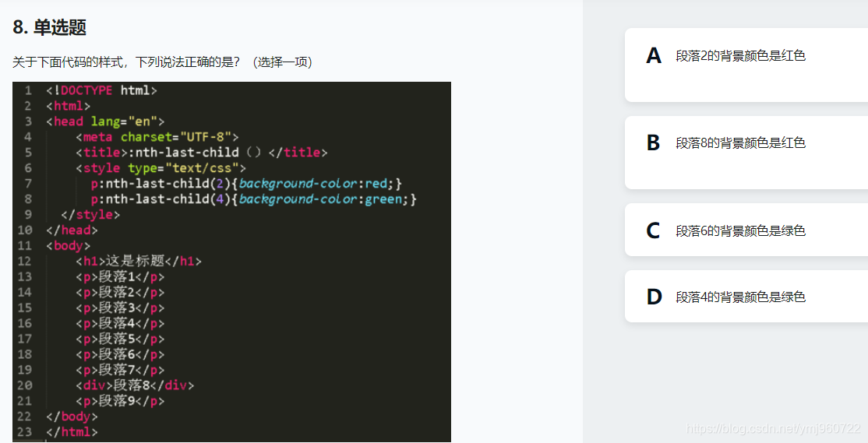Select answer C 段落6的背景颜色是绿色
The image size is (868, 443).
point(746,230)
